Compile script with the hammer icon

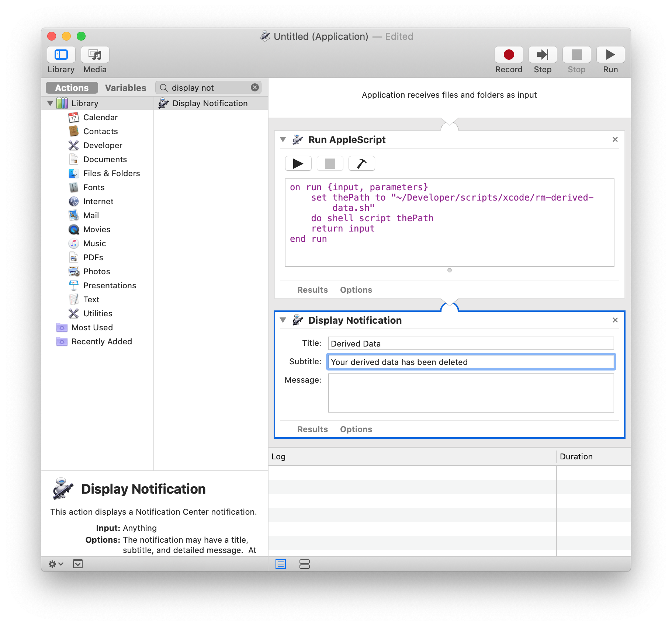pyautogui.click(x=361, y=163)
